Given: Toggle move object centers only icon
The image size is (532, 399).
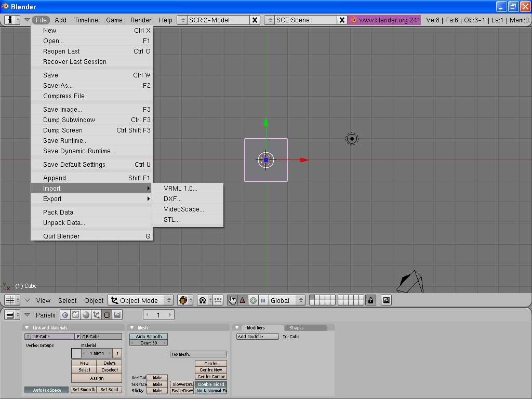Looking at the screenshot, I should (218, 300).
